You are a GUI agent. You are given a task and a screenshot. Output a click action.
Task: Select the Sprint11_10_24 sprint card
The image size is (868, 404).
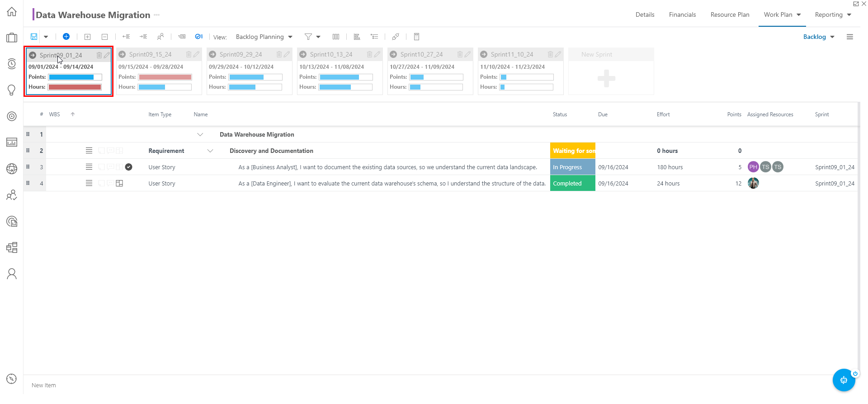pos(521,71)
